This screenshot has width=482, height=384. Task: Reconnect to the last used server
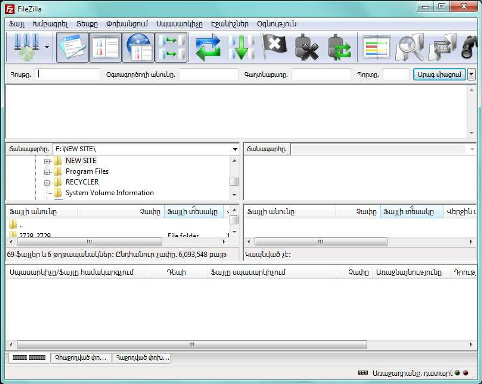coord(339,47)
